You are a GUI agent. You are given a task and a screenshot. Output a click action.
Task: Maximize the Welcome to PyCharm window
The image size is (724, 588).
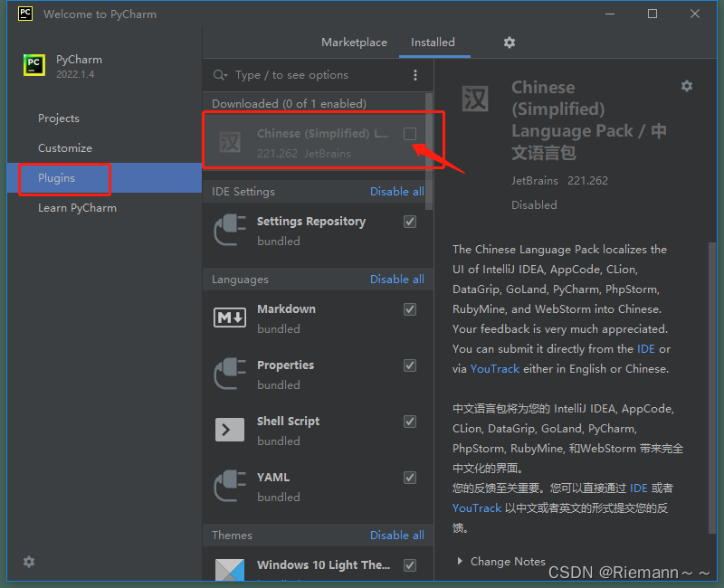click(x=652, y=14)
